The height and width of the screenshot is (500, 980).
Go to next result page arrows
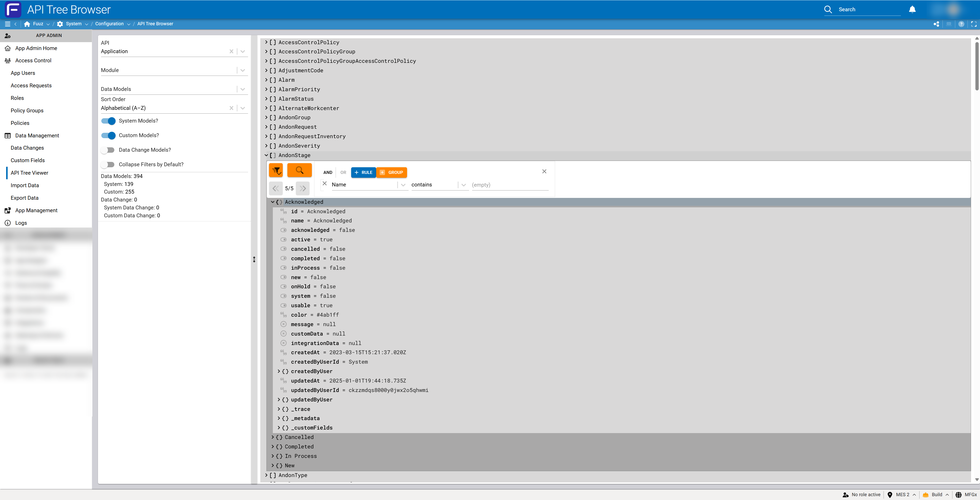(303, 188)
